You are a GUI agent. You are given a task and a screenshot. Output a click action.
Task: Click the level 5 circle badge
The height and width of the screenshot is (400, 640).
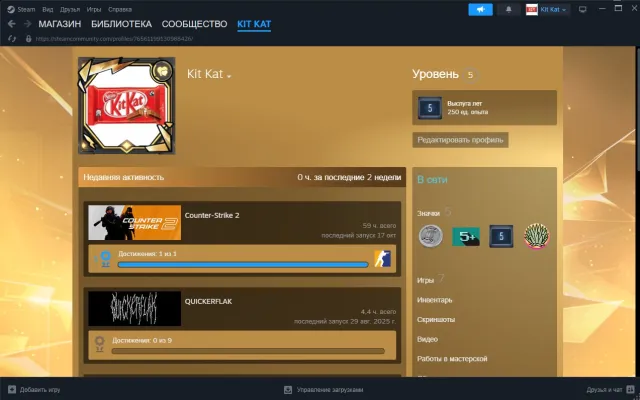coord(470,75)
